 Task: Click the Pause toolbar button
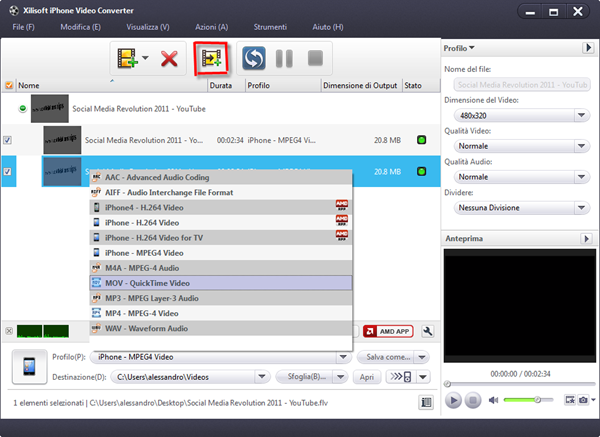(284, 59)
